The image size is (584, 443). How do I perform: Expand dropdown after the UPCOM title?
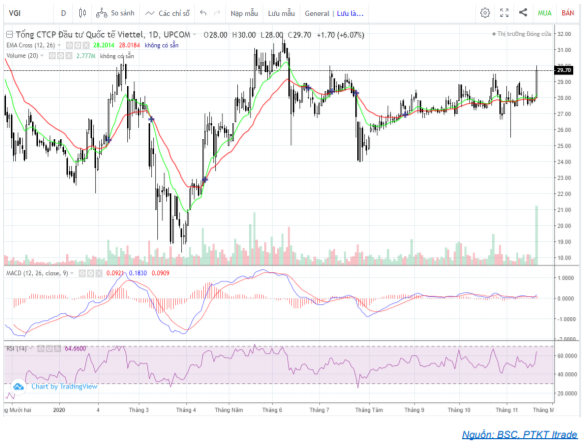point(194,35)
